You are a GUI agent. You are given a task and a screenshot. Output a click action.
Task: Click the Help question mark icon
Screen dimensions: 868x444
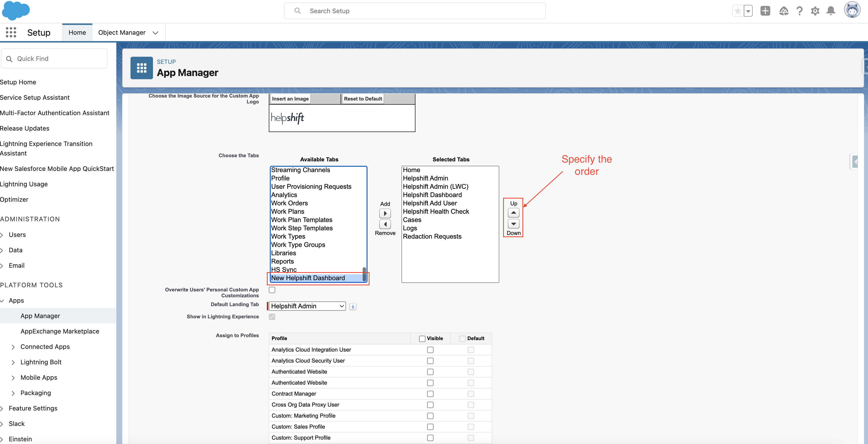(799, 11)
